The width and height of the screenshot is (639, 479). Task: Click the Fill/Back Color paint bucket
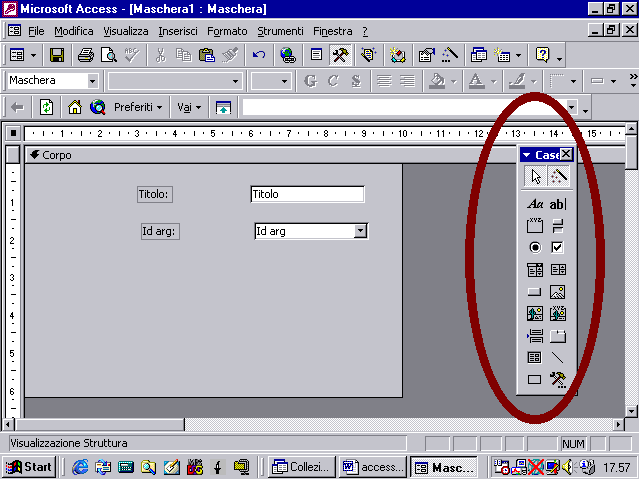pyautogui.click(x=437, y=81)
